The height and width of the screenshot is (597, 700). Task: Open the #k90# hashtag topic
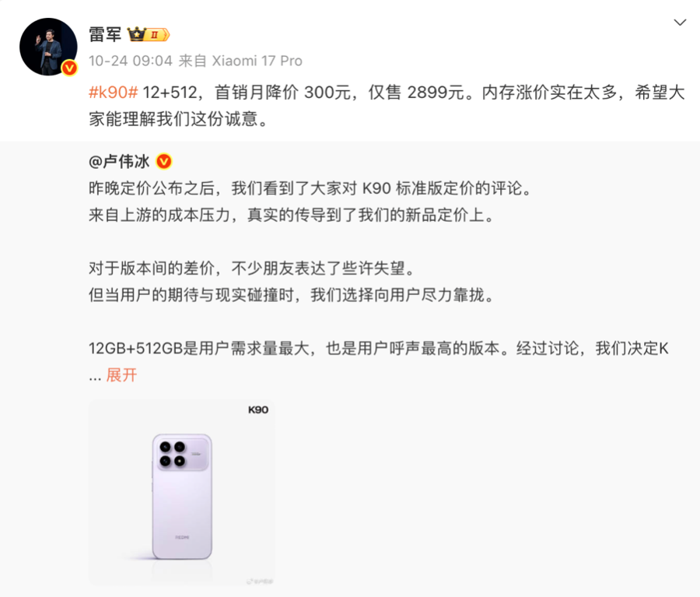[x=114, y=93]
